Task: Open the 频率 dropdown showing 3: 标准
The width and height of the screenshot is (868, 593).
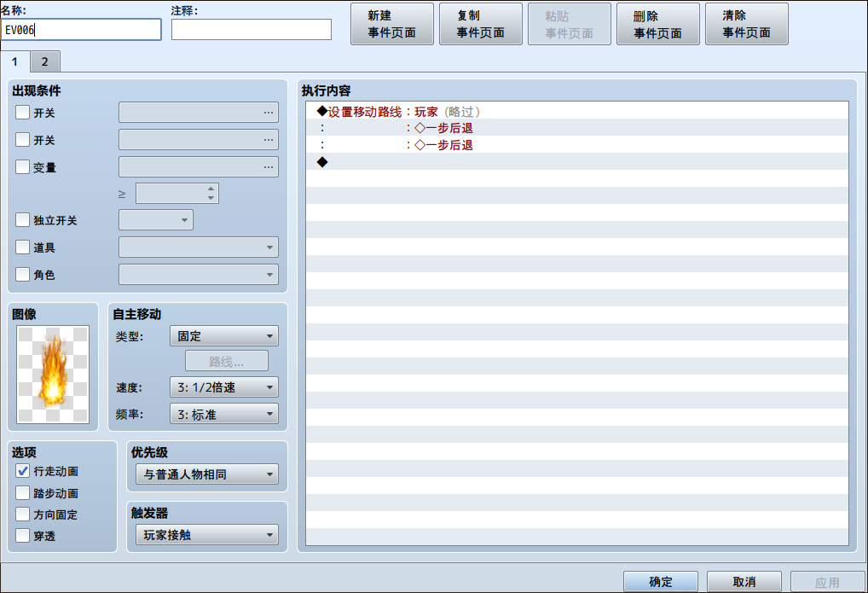Action: pos(224,414)
